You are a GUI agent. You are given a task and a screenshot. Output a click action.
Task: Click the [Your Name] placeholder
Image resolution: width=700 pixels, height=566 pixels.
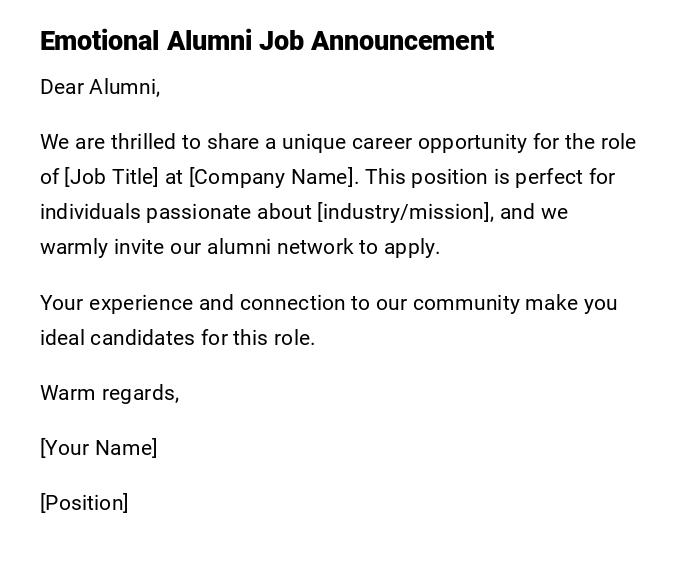[98, 448]
